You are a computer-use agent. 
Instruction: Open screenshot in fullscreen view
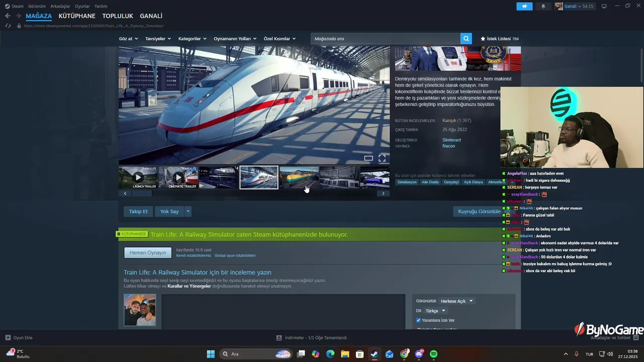tap(382, 158)
